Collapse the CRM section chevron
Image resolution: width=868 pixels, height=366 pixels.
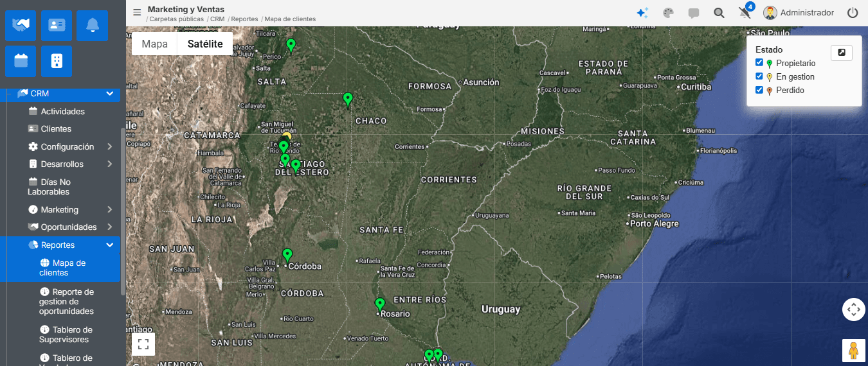tap(110, 94)
